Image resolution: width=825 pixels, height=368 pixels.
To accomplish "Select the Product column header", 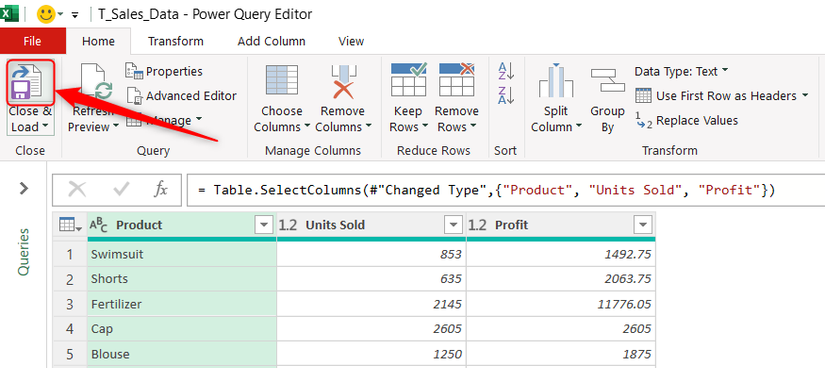I will (x=182, y=225).
